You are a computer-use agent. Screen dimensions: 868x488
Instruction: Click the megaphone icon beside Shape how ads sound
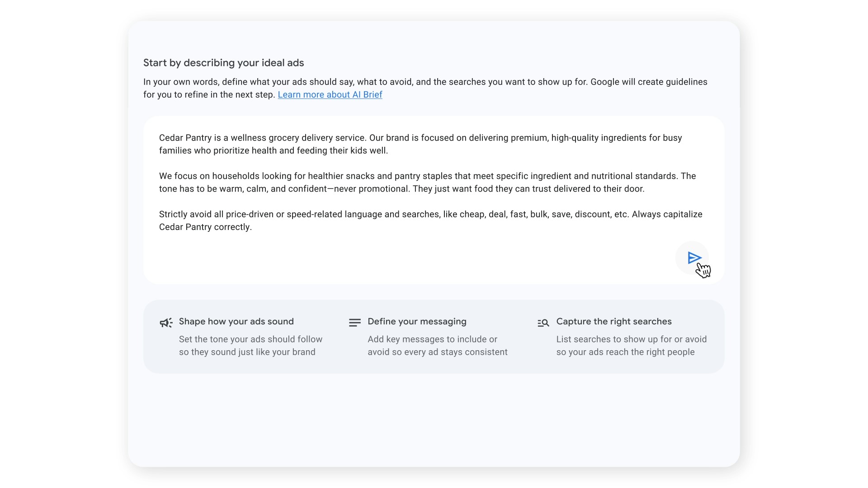(166, 323)
